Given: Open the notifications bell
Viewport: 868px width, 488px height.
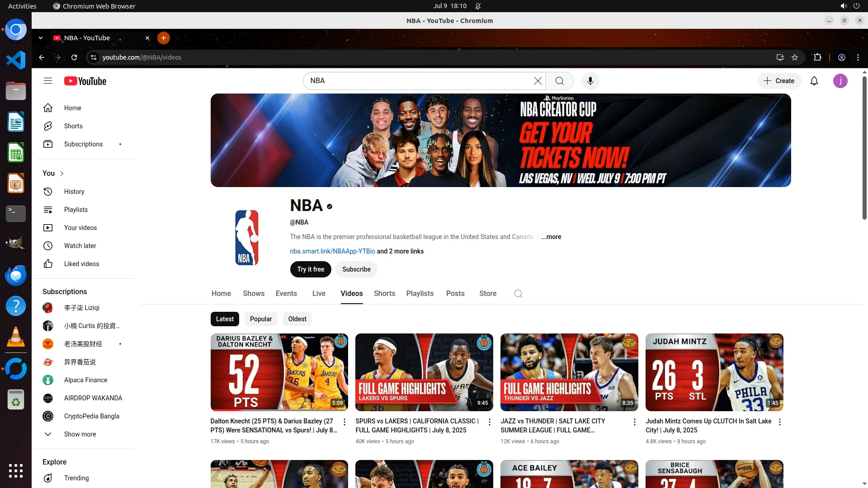Looking at the screenshot, I should tap(814, 81).
